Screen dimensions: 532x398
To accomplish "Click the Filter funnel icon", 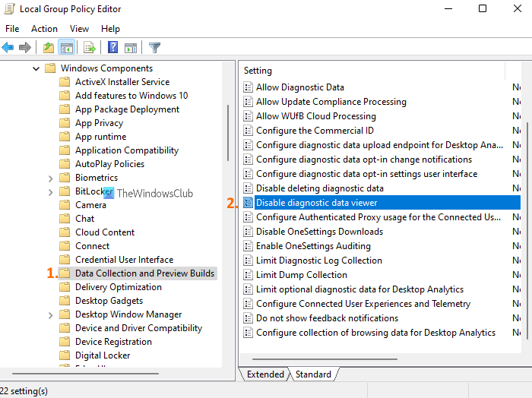I will point(154,48).
